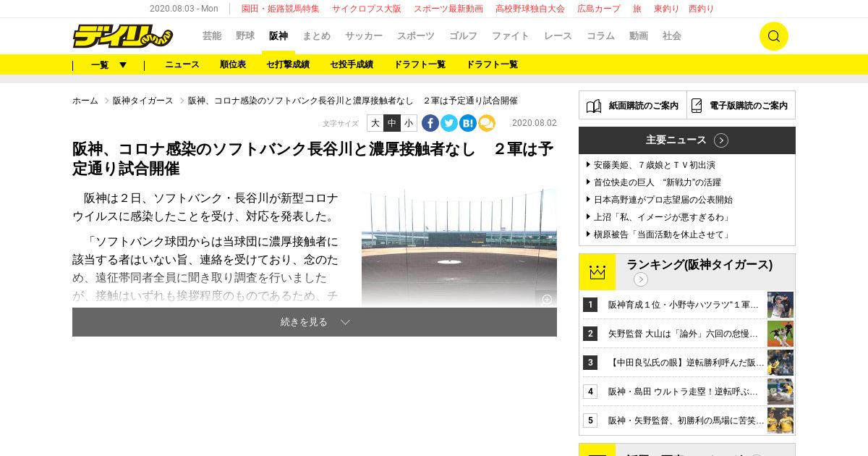Click the newspaper subscription icon
This screenshot has height=456, width=868.
point(594,106)
